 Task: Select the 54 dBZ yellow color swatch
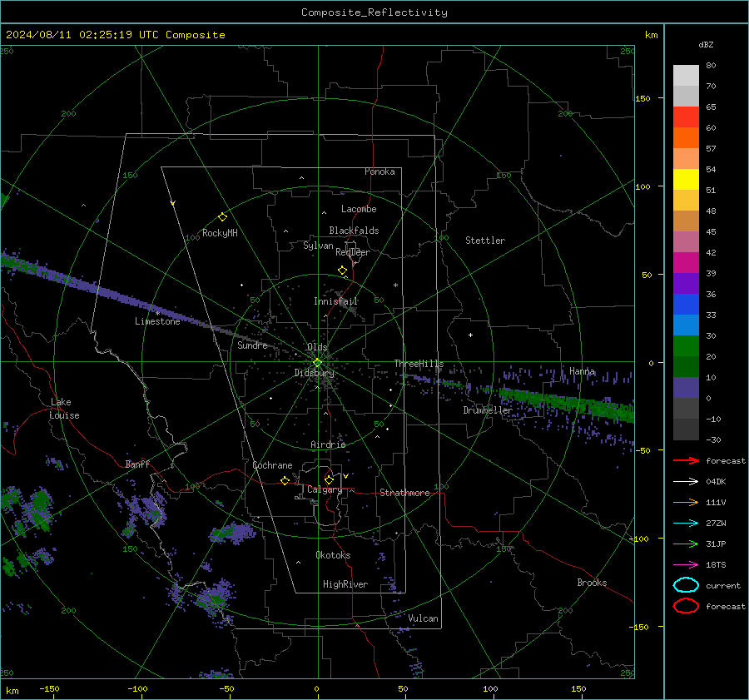[686, 180]
